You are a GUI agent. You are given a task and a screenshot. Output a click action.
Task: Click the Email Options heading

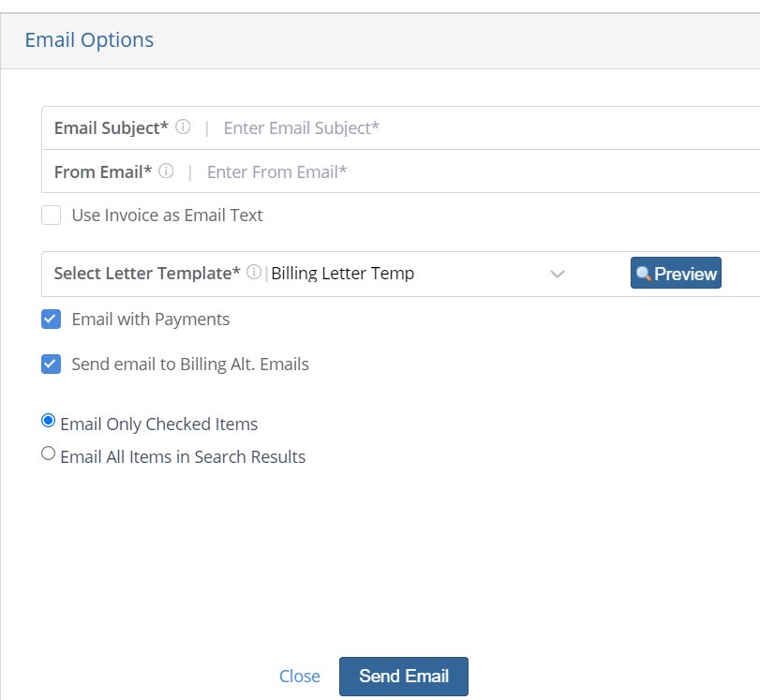(x=89, y=39)
